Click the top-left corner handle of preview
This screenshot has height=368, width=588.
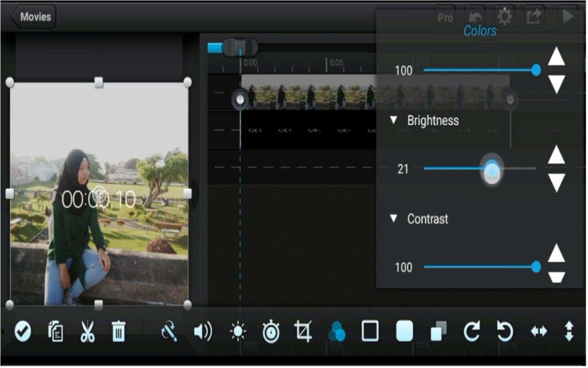click(10, 82)
